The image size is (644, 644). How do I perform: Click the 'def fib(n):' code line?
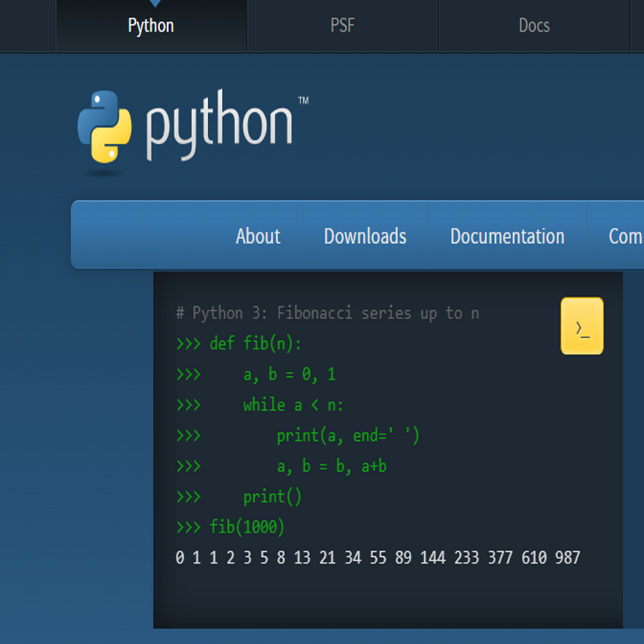pos(255,344)
